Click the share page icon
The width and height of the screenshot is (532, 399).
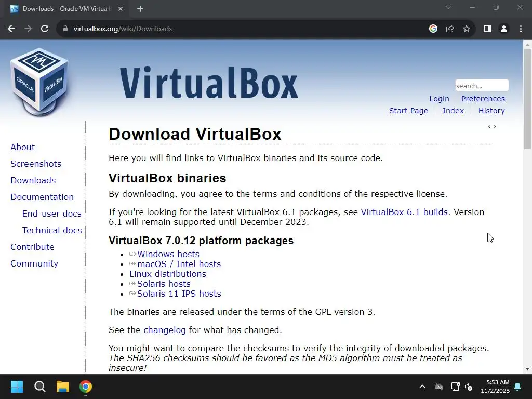450,29
